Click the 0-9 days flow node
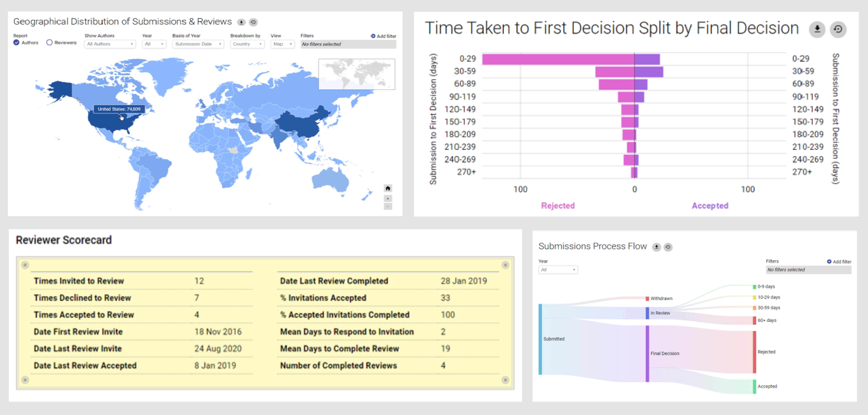 pyautogui.click(x=754, y=287)
